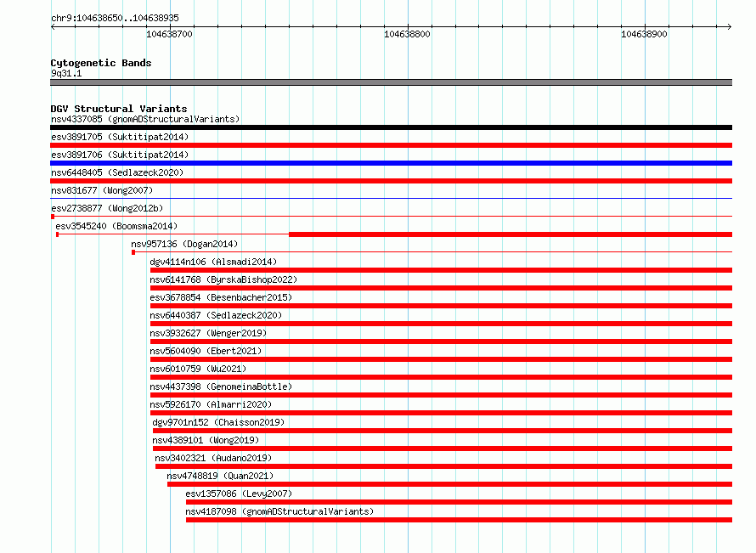756x553 pixels.
Task: Click the blue esv3891706 variant bar
Action: 391,163
